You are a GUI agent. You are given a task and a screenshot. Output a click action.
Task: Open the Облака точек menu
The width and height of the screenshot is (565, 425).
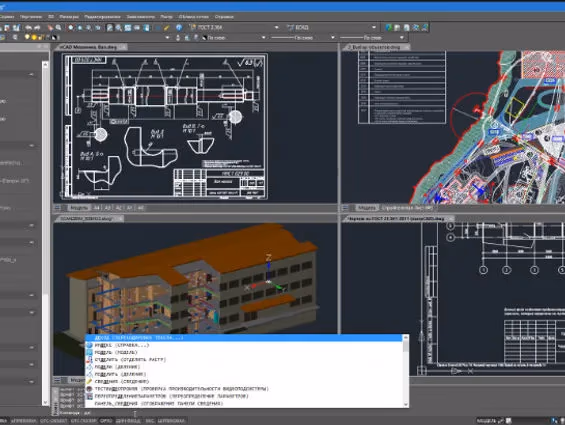[193, 17]
